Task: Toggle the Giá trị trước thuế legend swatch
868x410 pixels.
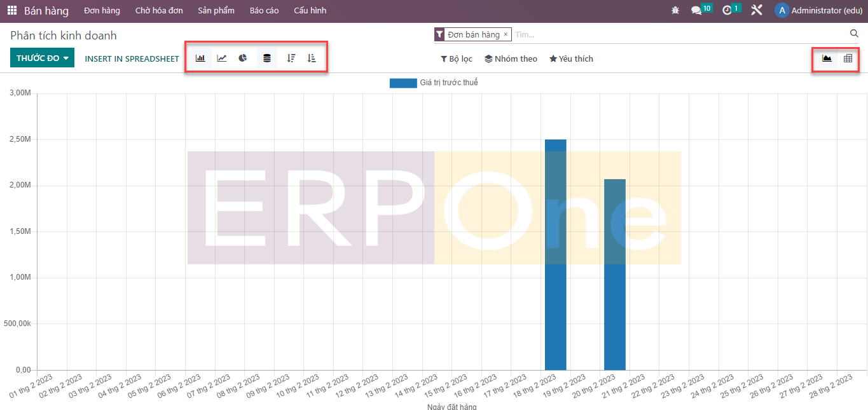Action: [402, 83]
